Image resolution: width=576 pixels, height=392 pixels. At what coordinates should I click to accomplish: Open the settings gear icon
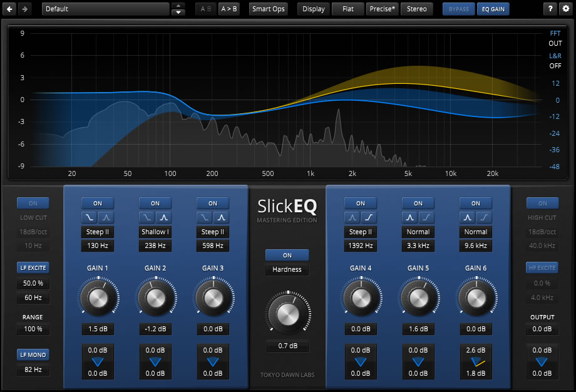click(x=567, y=9)
